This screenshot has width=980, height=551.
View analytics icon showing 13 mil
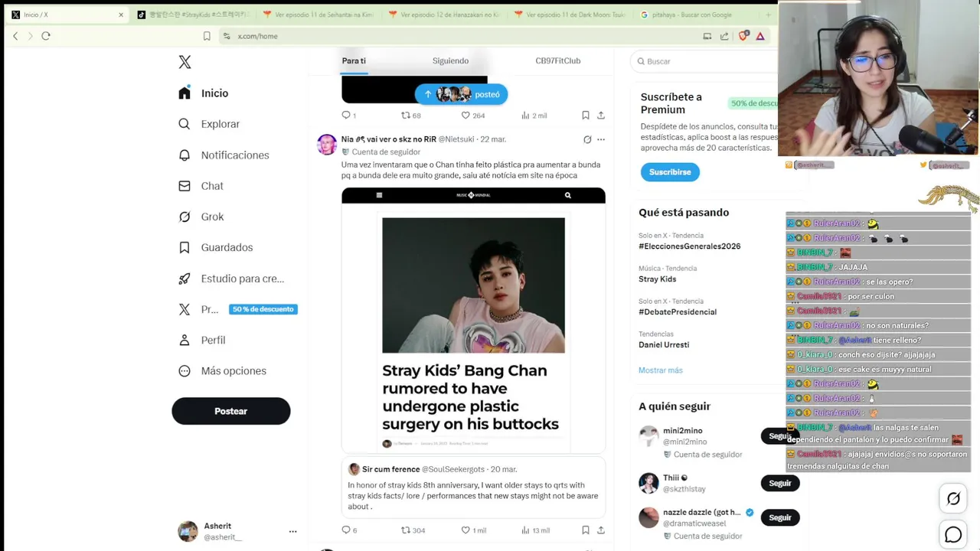click(x=535, y=530)
